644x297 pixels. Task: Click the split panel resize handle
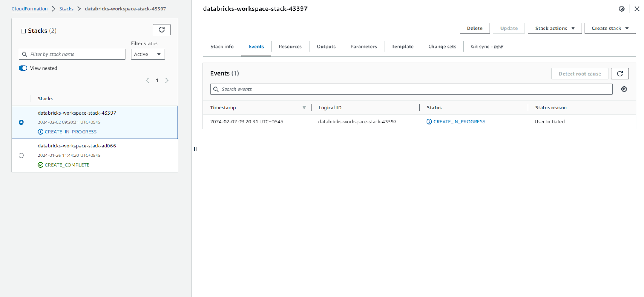[196, 149]
